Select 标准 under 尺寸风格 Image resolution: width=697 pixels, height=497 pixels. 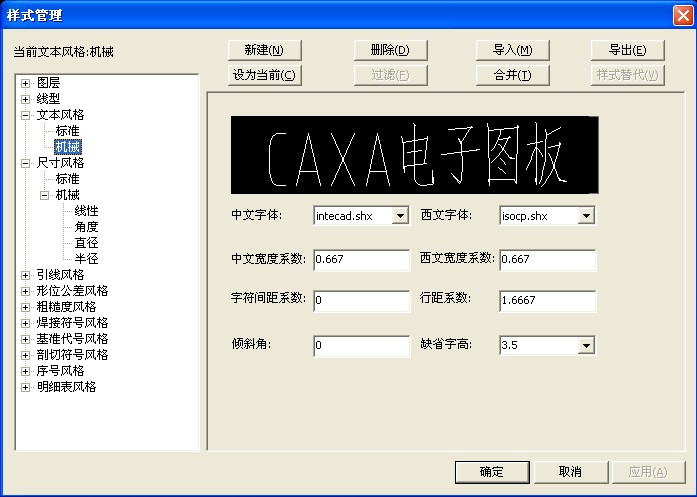pyautogui.click(x=68, y=179)
